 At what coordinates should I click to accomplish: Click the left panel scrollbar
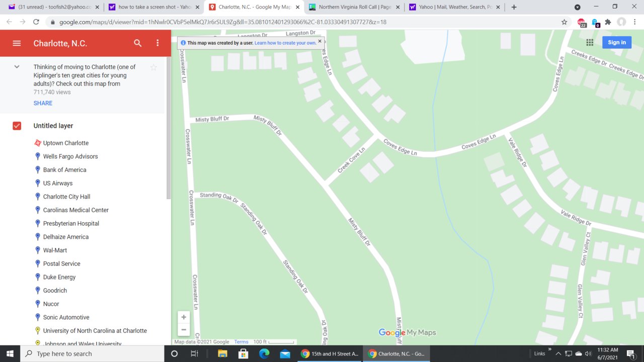point(169,128)
